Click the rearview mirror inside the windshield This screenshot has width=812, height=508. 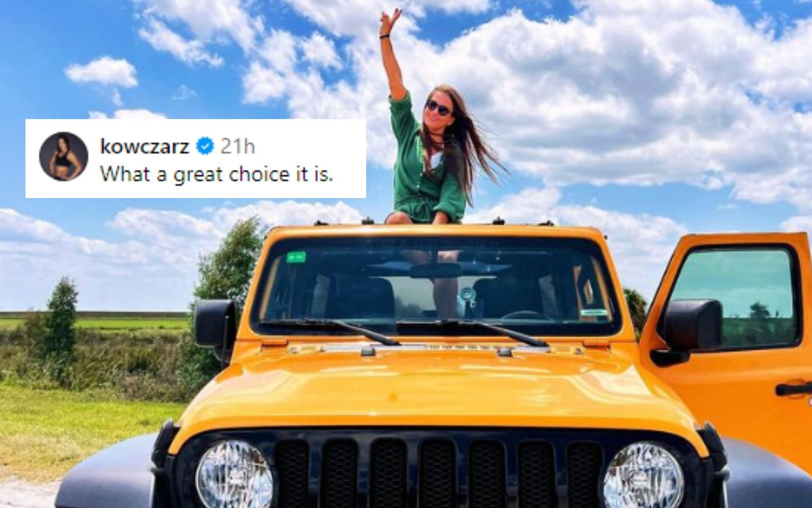[x=435, y=270]
